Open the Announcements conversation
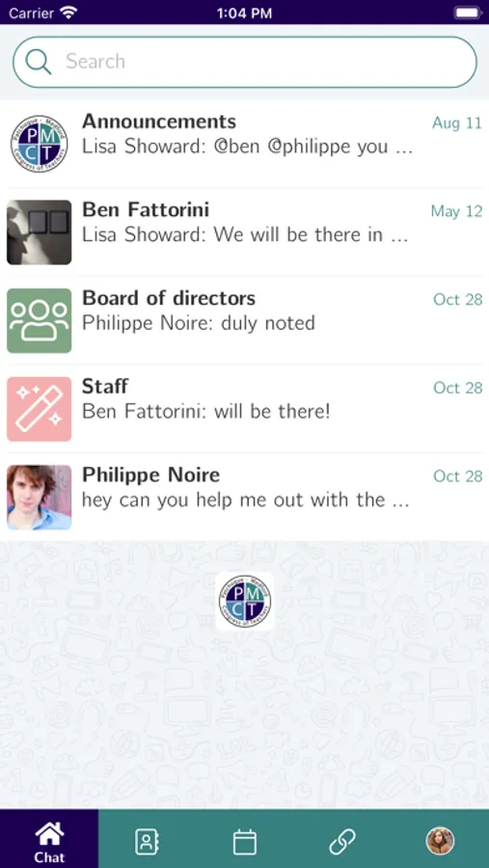Viewport: 489px width, 868px height. point(244,144)
